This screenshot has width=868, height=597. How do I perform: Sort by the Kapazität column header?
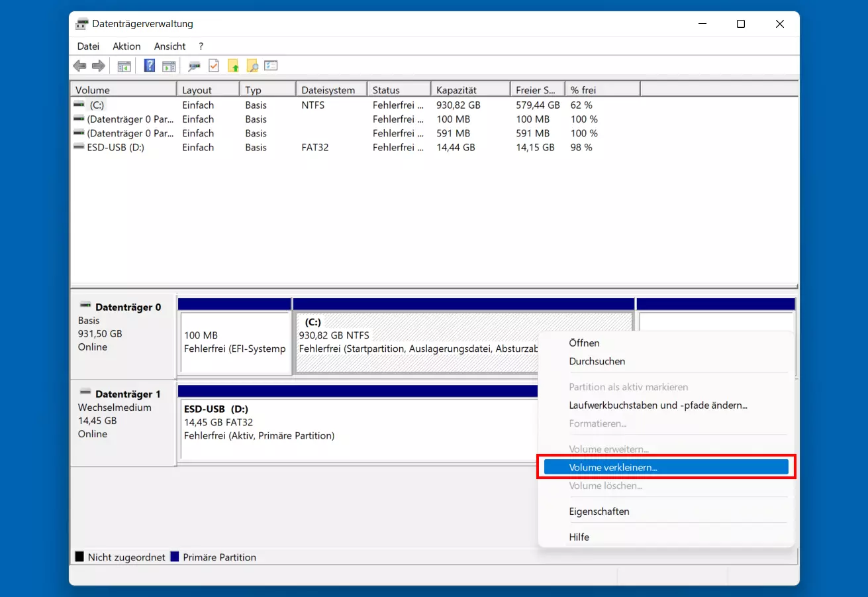click(x=471, y=90)
